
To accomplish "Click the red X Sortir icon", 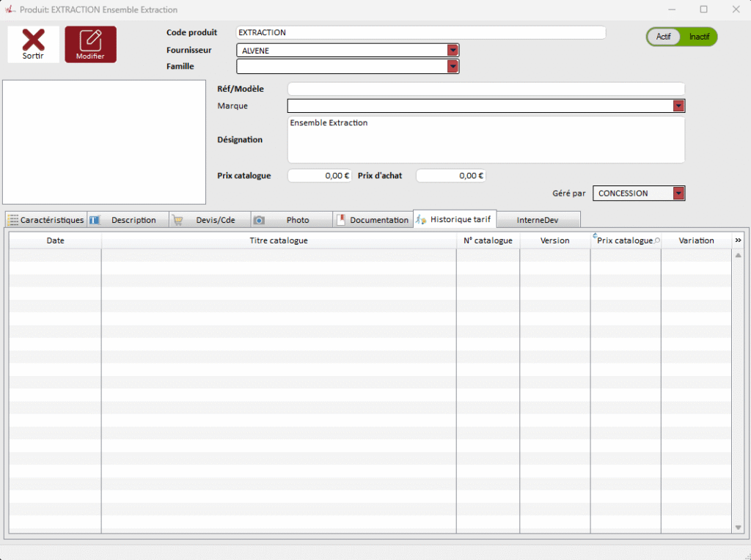I will [33, 40].
